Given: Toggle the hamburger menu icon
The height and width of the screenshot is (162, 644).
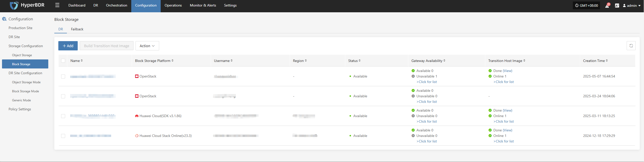Looking at the screenshot, I should point(57,5).
